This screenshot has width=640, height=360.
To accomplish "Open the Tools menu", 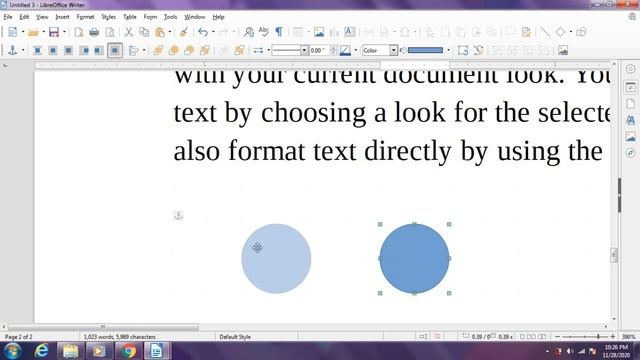I will click(x=170, y=17).
